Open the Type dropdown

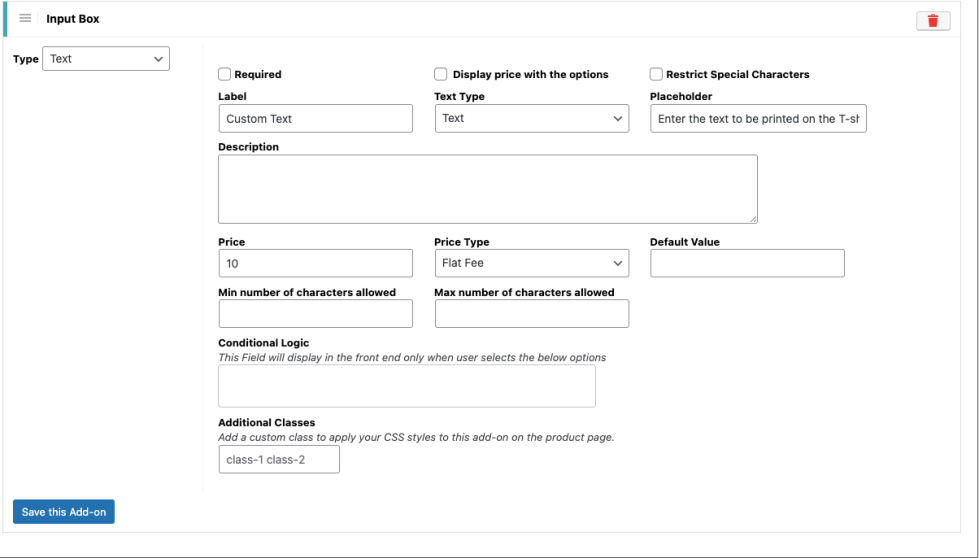pos(106,59)
